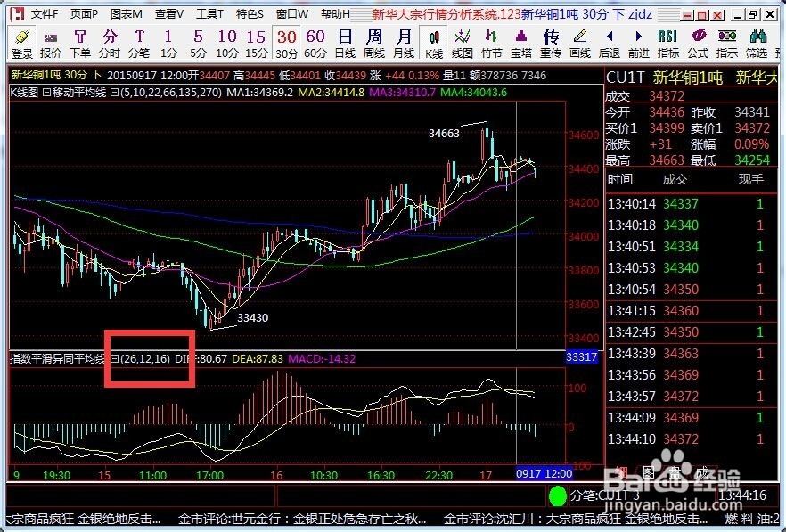Click the MACD:-14.32 value label
Screen dimensions: 786x532
tap(322, 359)
